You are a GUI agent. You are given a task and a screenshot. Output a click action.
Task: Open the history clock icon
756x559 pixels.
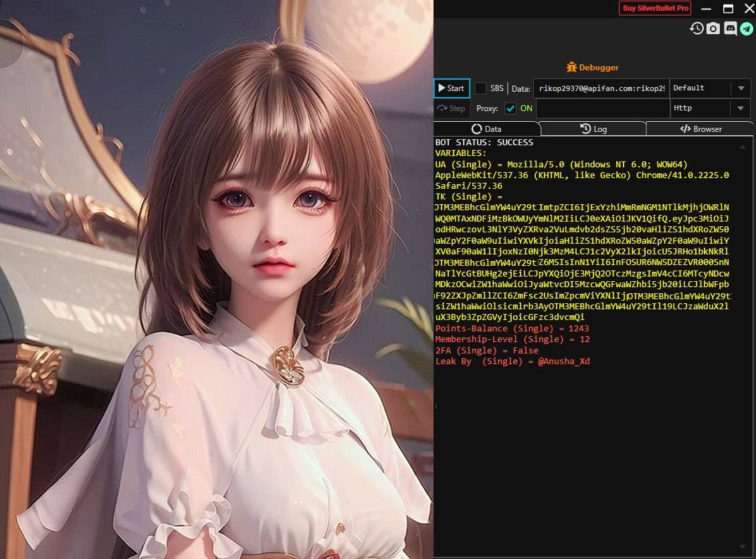click(696, 29)
